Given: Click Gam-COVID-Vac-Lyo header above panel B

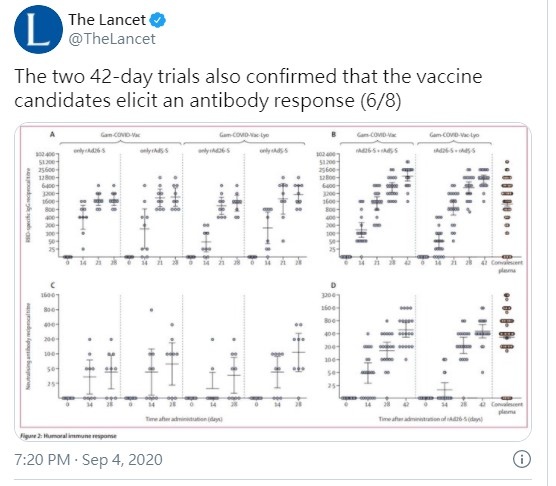Looking at the screenshot, I should [454, 135].
